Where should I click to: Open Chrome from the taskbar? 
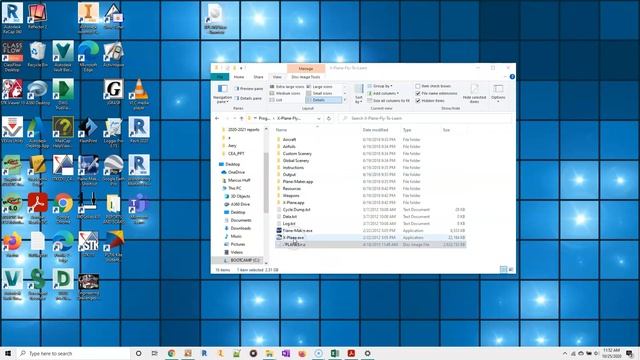click(171, 353)
